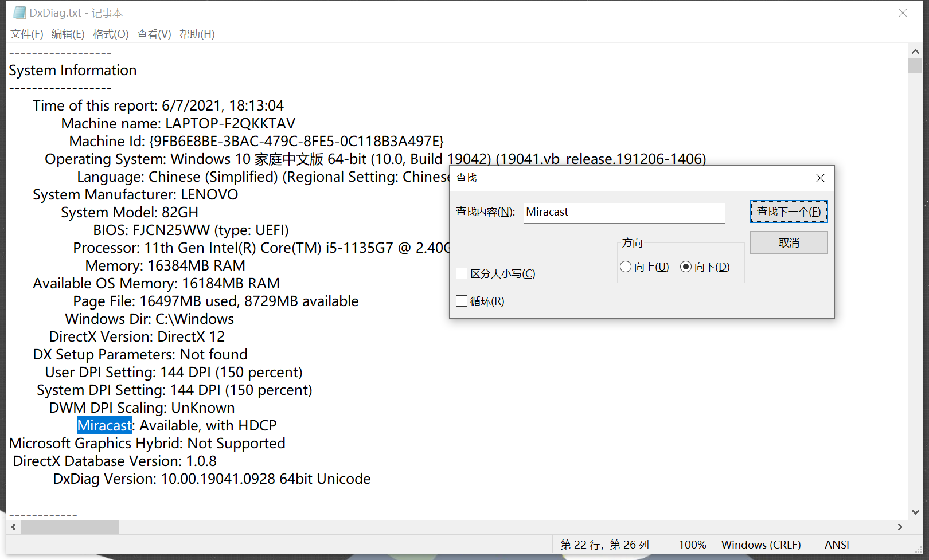Viewport: 929px width, 560px height.
Task: Close the 查找 dialog
Action: 820,178
